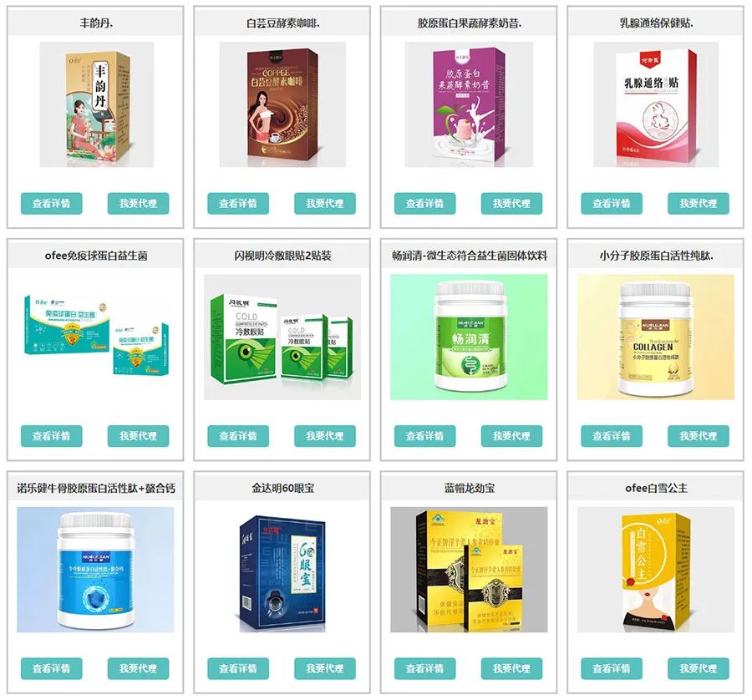Click the 畅润清 jar product image
Image resolution: width=752 pixels, height=700 pixels.
click(469, 337)
